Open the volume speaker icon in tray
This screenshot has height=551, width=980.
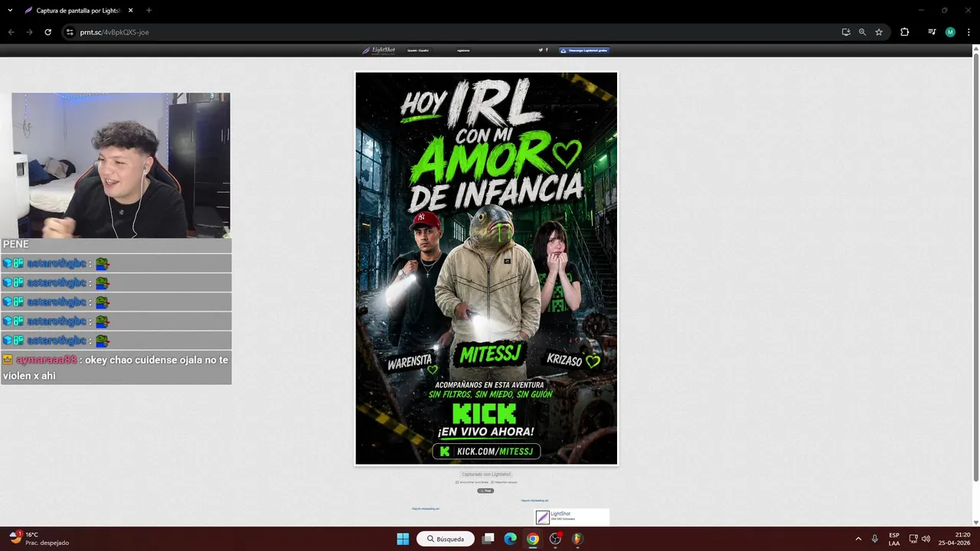pos(926,539)
